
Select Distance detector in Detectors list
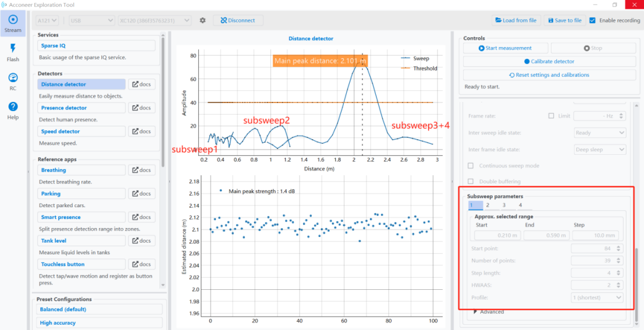click(81, 84)
